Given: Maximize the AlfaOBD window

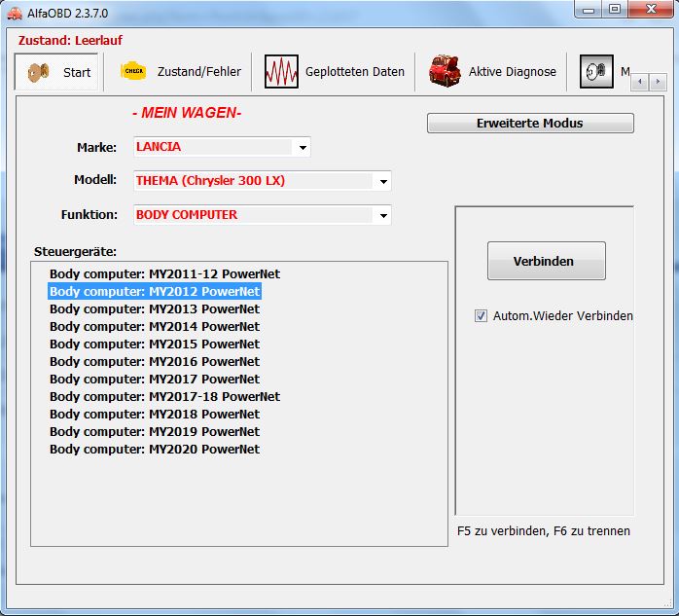Looking at the screenshot, I should [x=614, y=9].
